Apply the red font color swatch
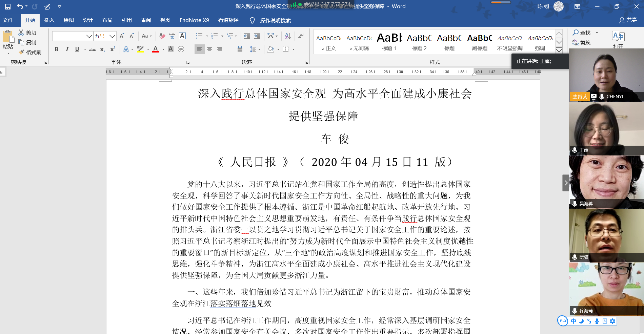 coord(156,49)
